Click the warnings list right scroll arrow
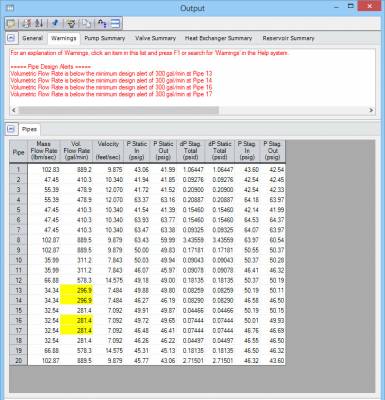Screen dimensions: 385x400 click(x=371, y=110)
